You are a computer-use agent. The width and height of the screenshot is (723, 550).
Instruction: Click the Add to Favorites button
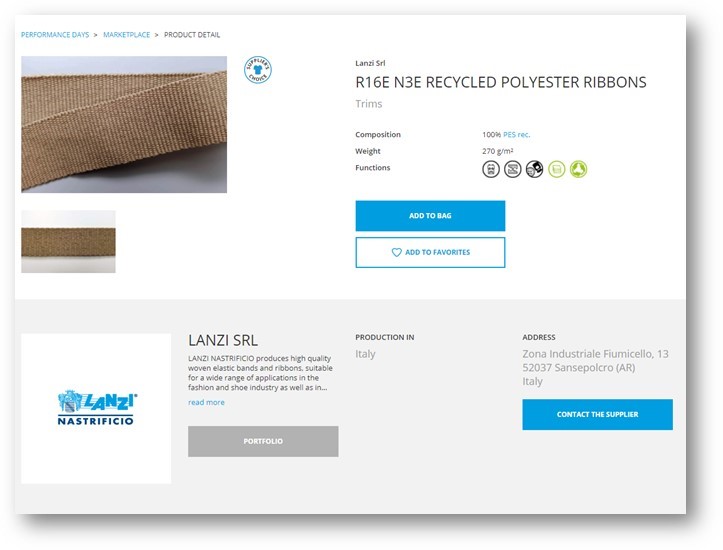(x=430, y=252)
